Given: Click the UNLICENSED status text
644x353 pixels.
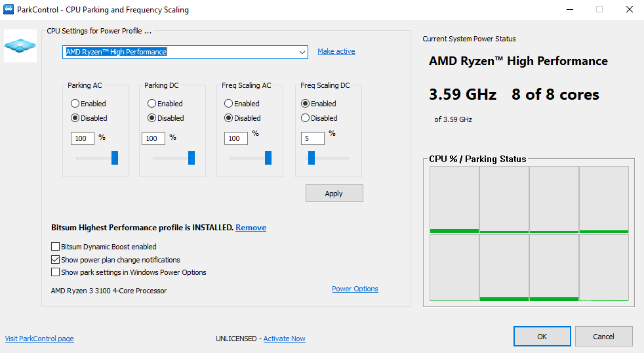Looking at the screenshot, I should [x=236, y=339].
